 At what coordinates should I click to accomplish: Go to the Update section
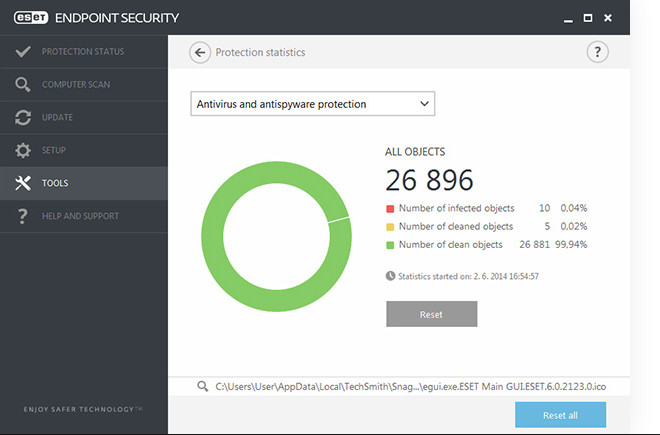pyautogui.click(x=84, y=117)
